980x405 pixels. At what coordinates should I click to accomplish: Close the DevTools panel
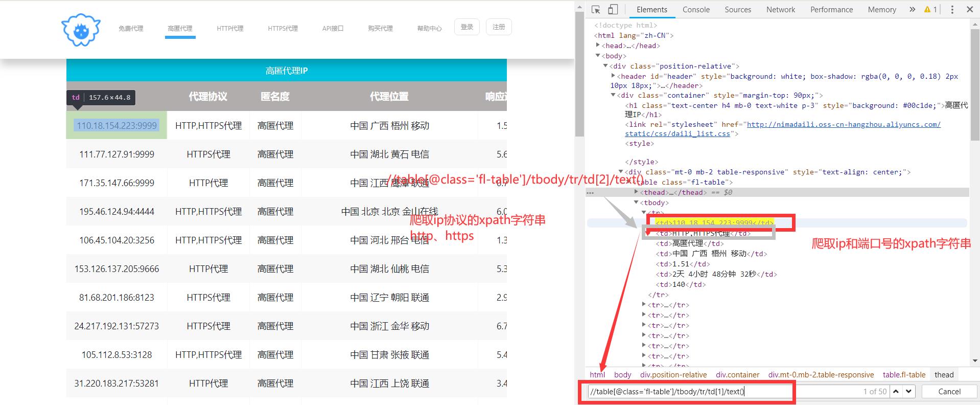point(970,10)
